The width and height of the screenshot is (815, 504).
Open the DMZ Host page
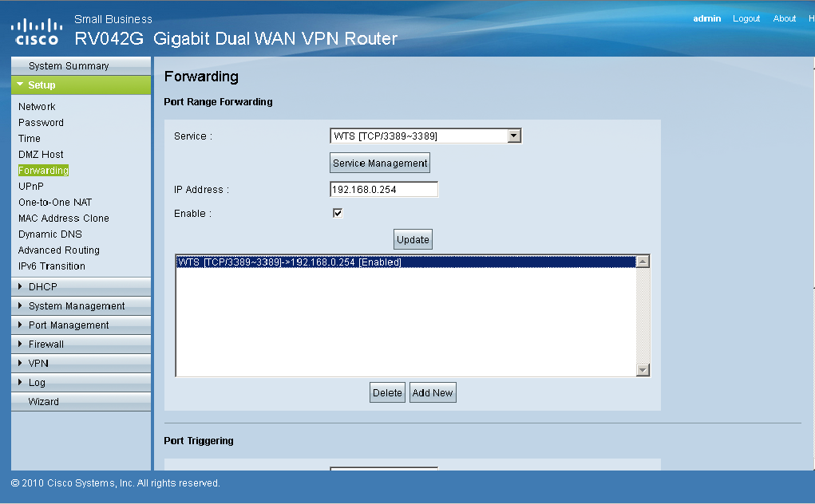(x=41, y=154)
